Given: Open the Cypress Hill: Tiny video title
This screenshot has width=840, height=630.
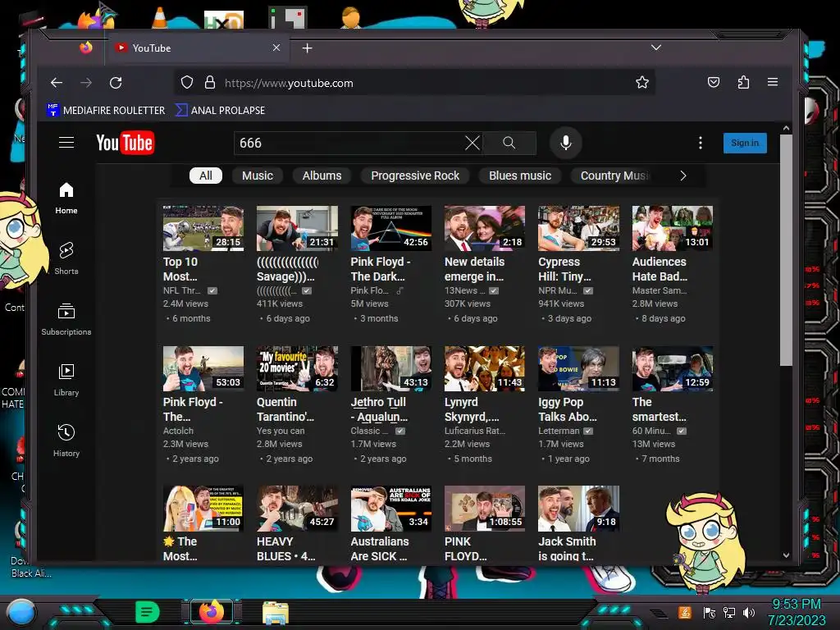Looking at the screenshot, I should 564,269.
